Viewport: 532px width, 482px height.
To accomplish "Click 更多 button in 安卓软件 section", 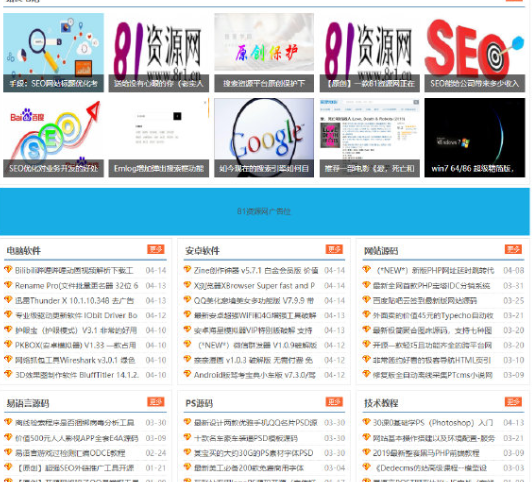I will click(x=334, y=249).
